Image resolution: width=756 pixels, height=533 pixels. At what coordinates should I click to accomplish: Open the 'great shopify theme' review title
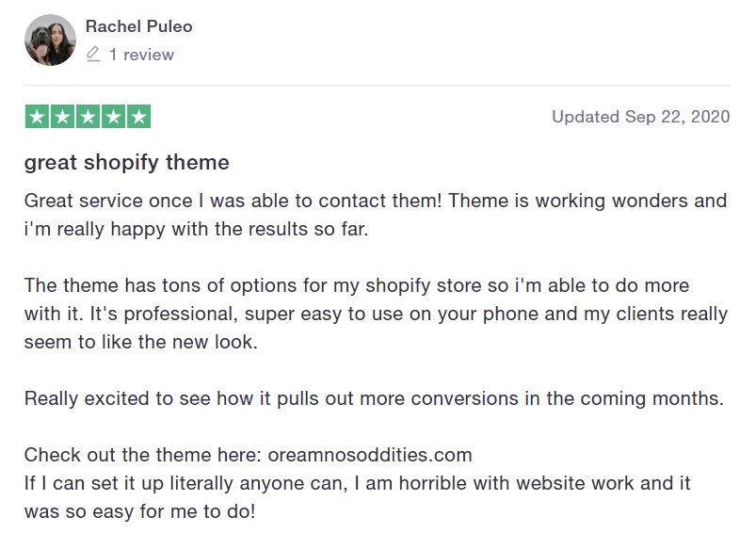[127, 162]
